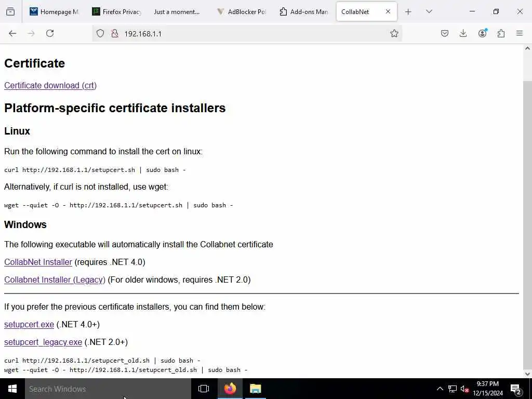
Task: Download setupcert.exe link
Action: click(x=29, y=324)
